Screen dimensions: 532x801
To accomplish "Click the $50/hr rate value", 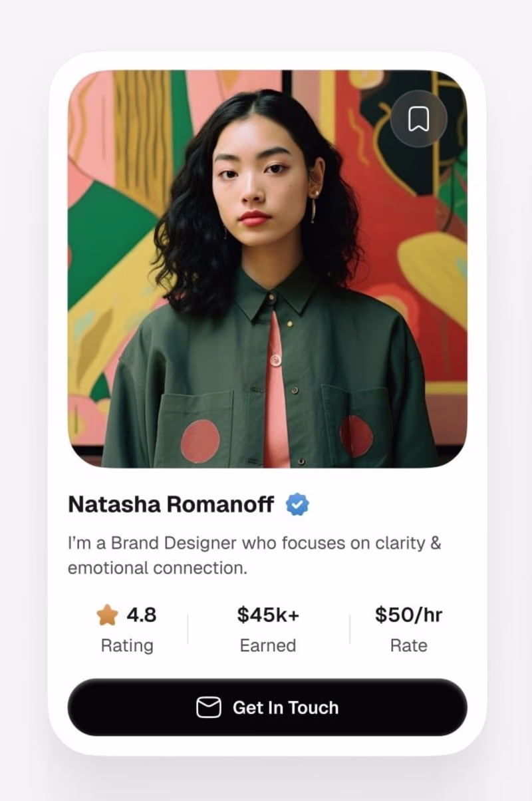I will coord(408,615).
